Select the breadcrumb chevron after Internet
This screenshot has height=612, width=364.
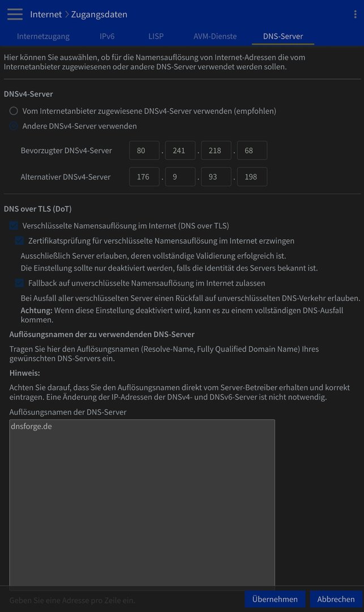pos(67,14)
